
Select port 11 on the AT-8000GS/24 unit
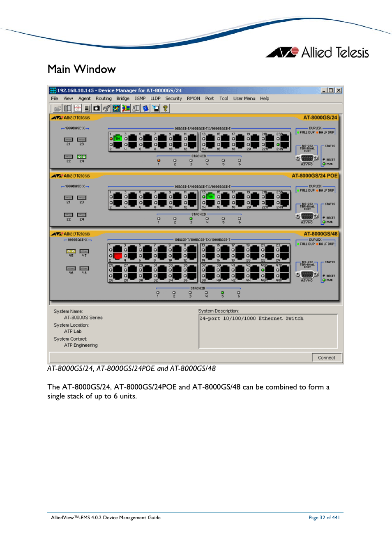[x=192, y=138]
